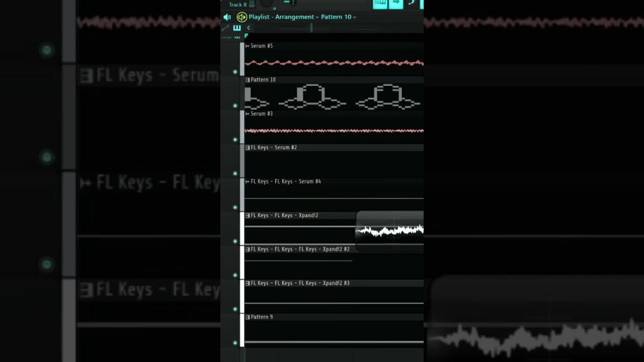Click the horizontal playlist scrollbar handle

(311, 28)
